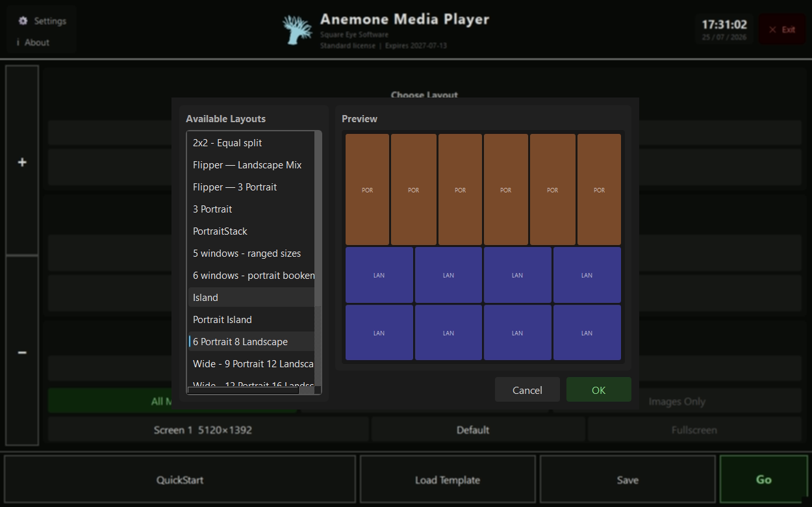Click the top-left LAN tile in preview
This screenshot has width=812, height=507.
(379, 275)
